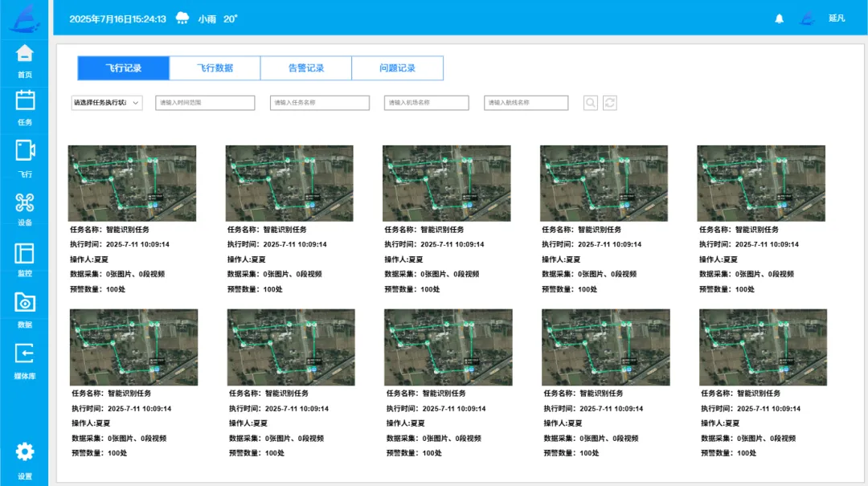Open the 设备 drone icon in sidebar
The height and width of the screenshot is (486, 868).
24,202
